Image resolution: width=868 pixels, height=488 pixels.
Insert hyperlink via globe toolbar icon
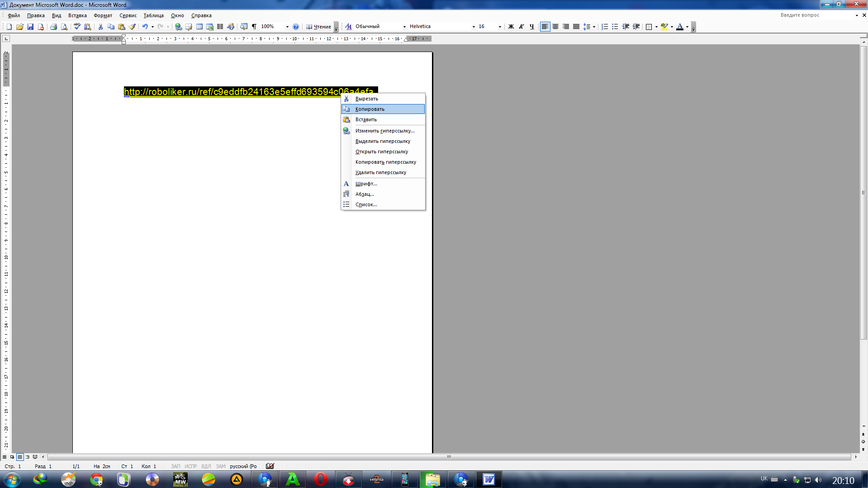coord(179,27)
